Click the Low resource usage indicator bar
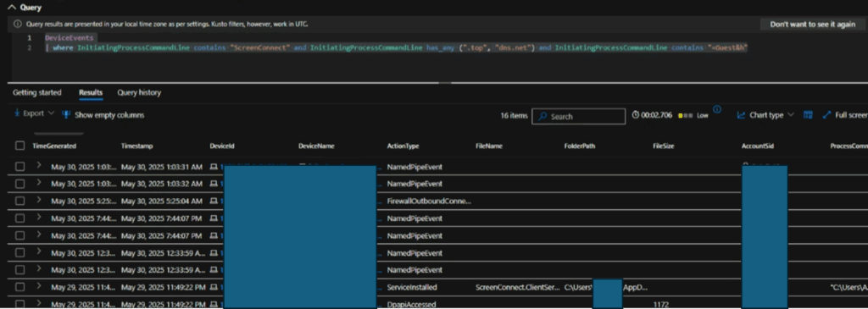 coord(685,115)
